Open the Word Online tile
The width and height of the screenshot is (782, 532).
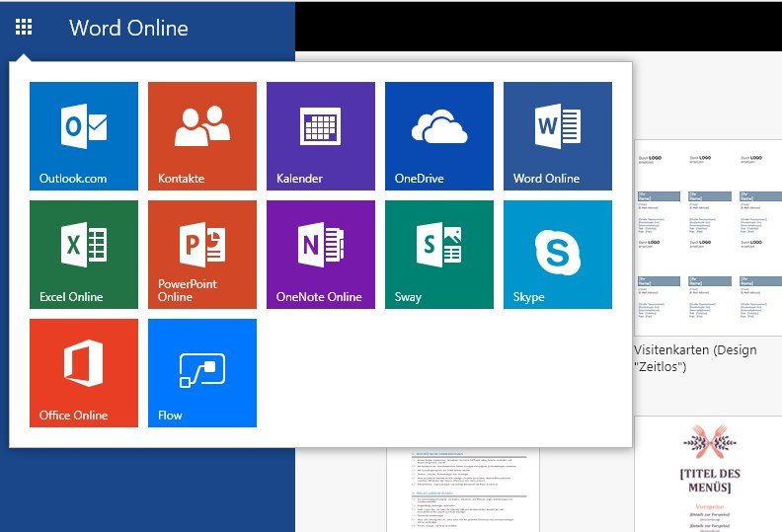pyautogui.click(x=558, y=136)
